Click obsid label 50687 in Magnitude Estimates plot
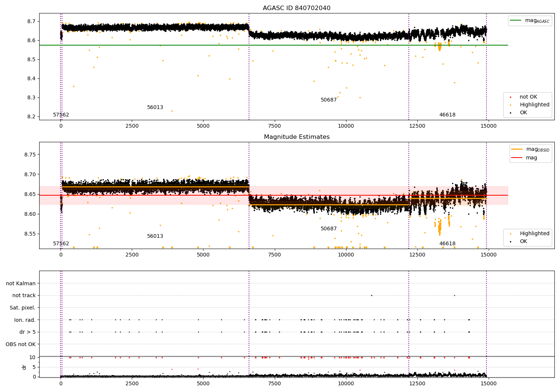This screenshot has height=392, width=560. (329, 229)
